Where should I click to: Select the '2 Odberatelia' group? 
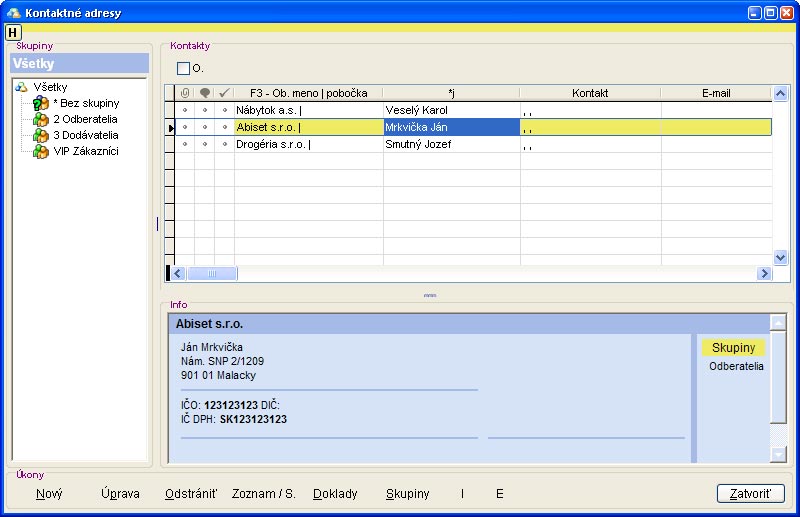85,119
